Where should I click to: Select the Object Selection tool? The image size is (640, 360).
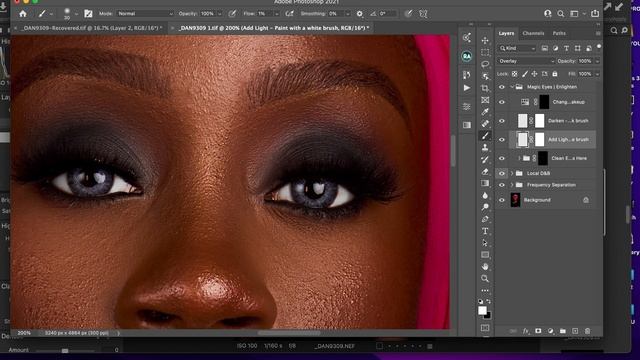(x=485, y=76)
